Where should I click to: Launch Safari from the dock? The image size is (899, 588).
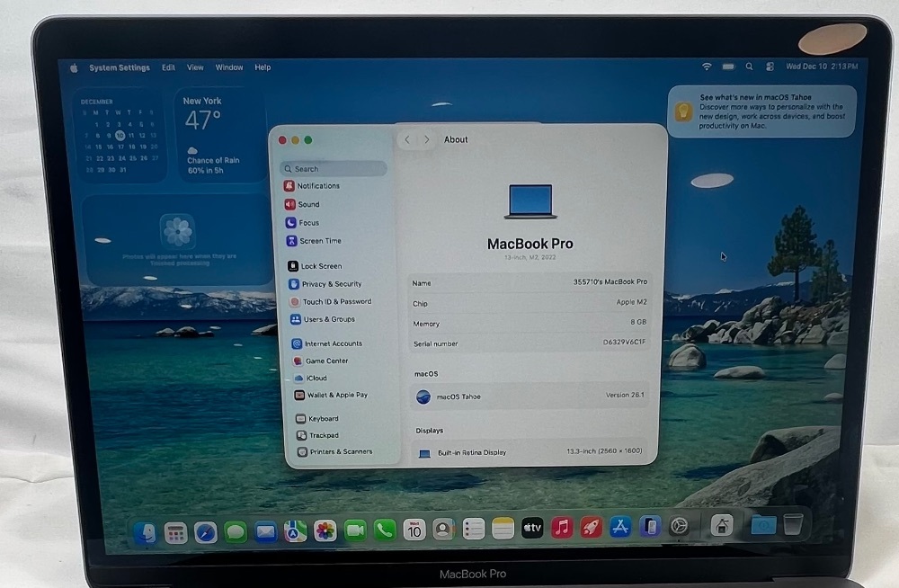tap(206, 530)
